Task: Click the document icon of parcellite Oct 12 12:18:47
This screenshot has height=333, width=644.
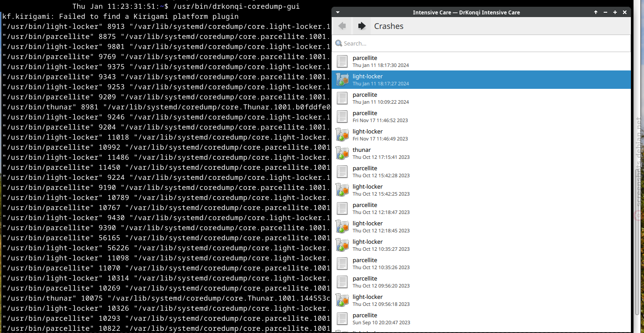Action: (342, 208)
